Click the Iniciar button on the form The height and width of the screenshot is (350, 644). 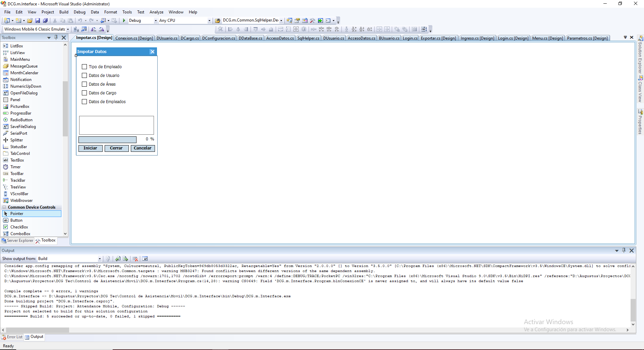point(90,148)
